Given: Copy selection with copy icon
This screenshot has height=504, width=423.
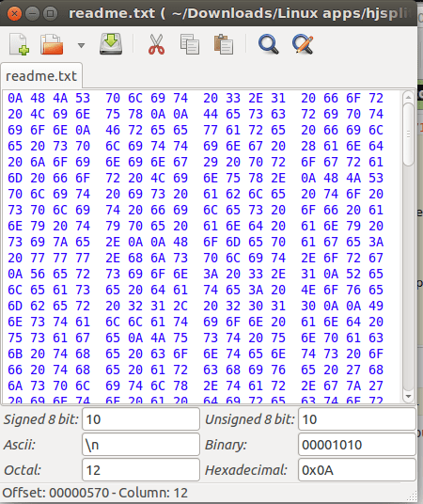Looking at the screenshot, I should (x=189, y=44).
